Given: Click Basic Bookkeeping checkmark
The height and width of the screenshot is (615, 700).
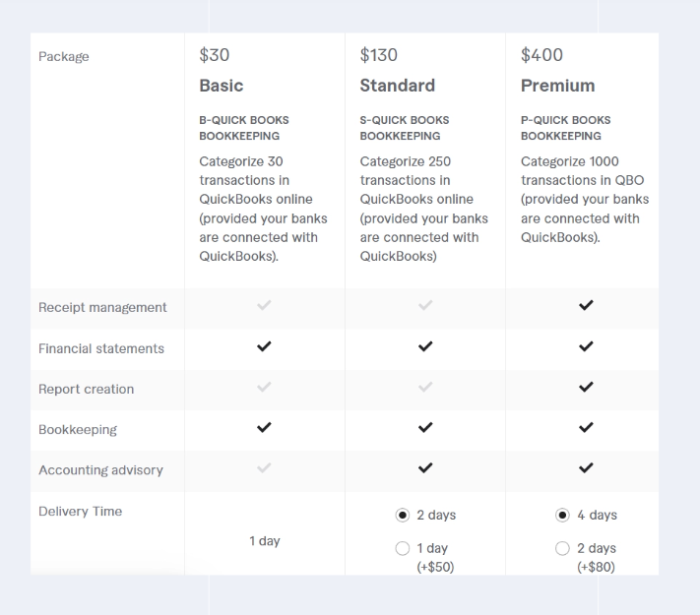Looking at the screenshot, I should [264, 428].
